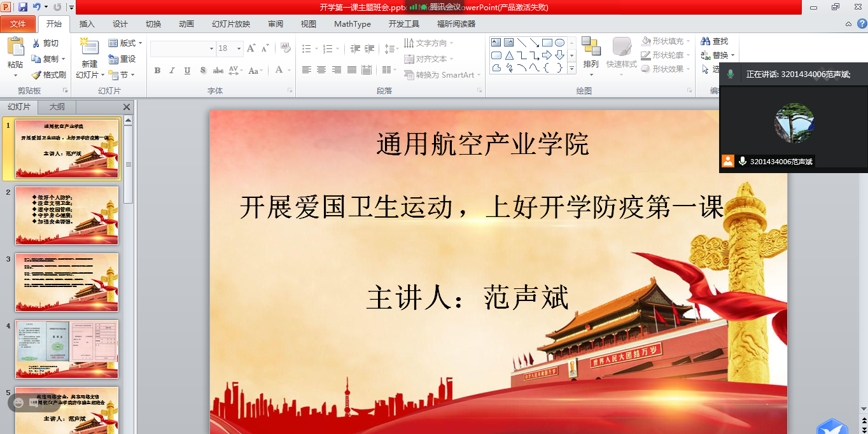Pick the right arrow shape in gallery
The width and height of the screenshot is (868, 434).
pyautogui.click(x=547, y=55)
